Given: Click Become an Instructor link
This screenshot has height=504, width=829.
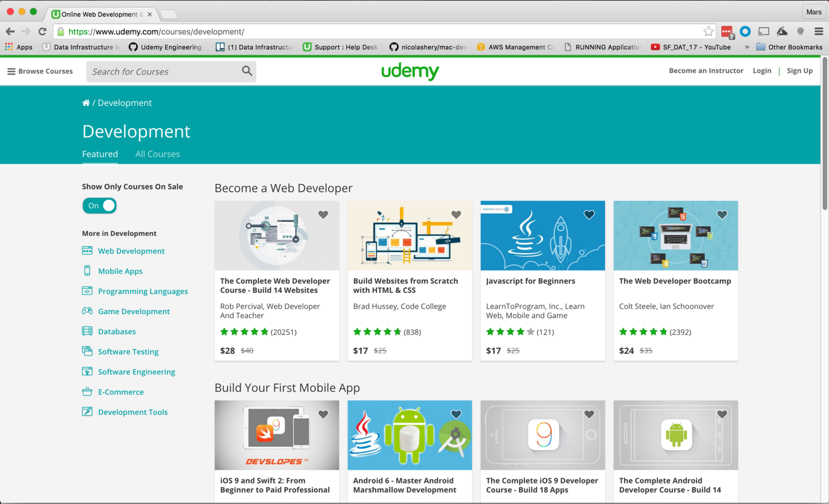Looking at the screenshot, I should [706, 71].
